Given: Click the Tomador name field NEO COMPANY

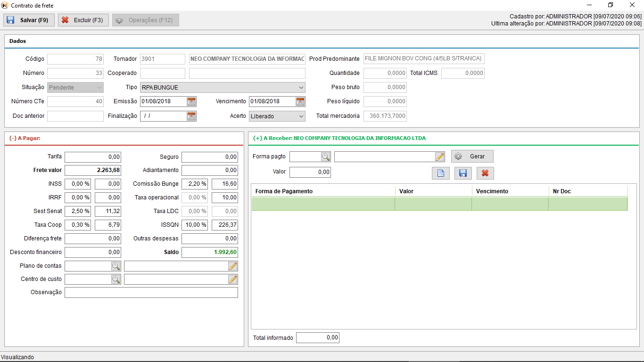Looking at the screenshot, I should (247, 59).
